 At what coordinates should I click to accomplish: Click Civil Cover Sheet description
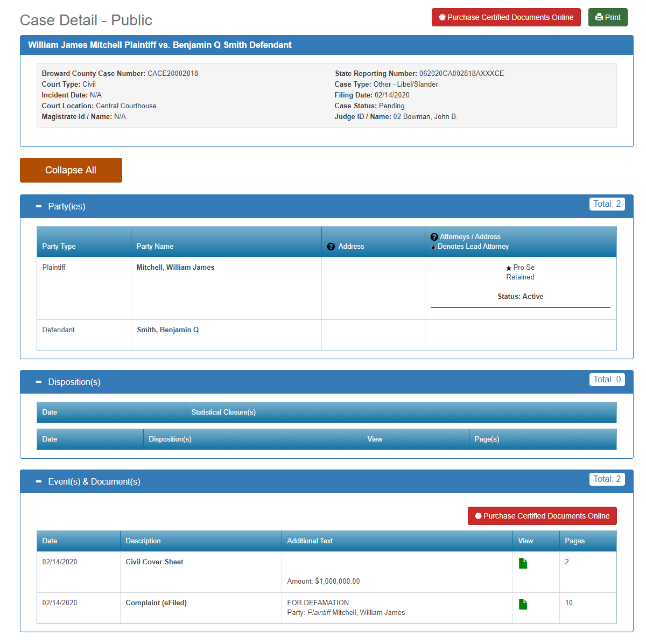tap(155, 562)
